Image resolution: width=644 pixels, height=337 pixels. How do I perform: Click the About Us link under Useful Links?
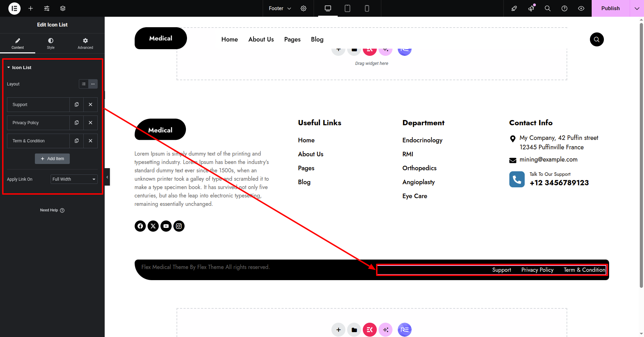(x=311, y=154)
